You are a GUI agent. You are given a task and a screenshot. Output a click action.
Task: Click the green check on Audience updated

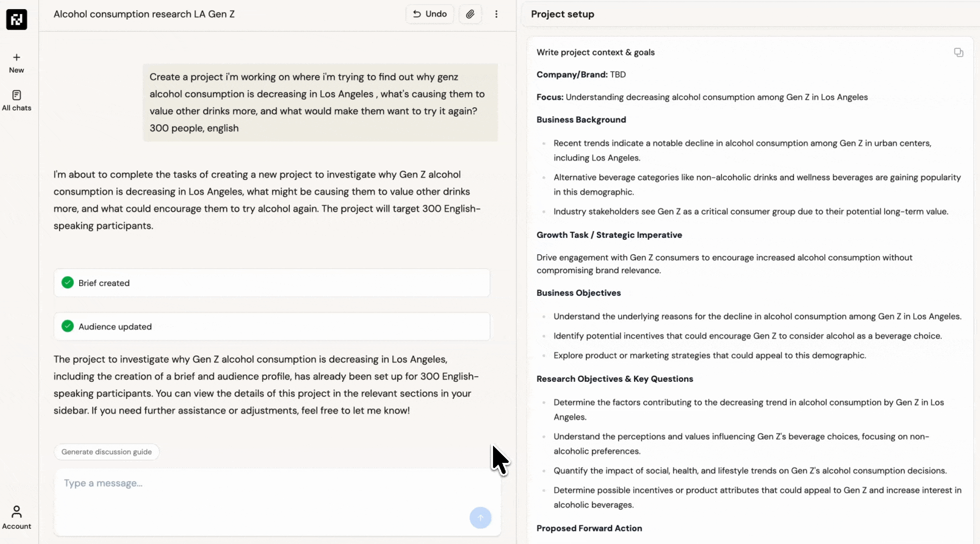tap(68, 326)
